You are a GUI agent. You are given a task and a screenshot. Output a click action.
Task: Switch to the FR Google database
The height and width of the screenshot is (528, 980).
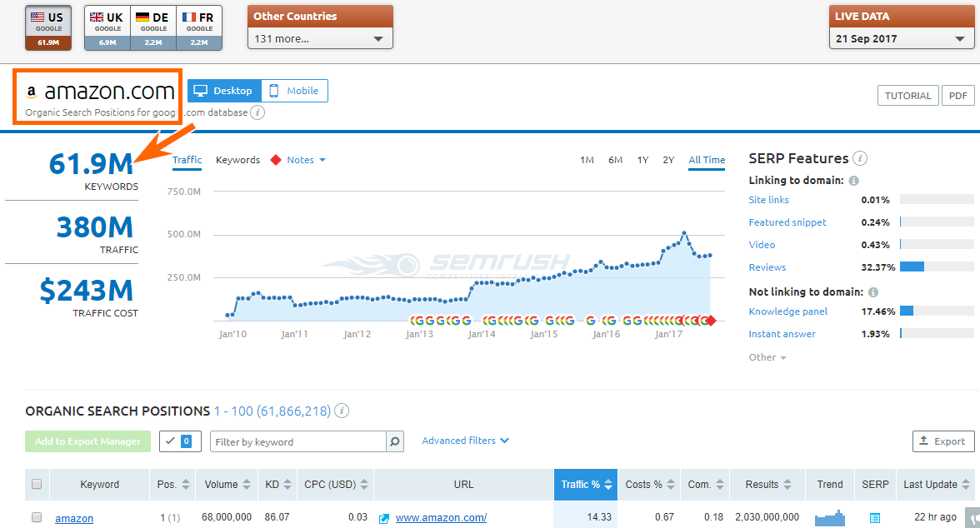point(199,27)
